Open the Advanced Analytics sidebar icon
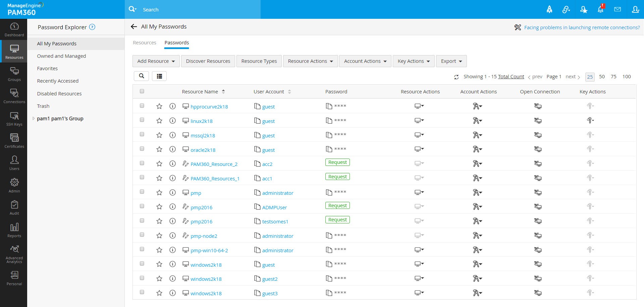 [14, 254]
